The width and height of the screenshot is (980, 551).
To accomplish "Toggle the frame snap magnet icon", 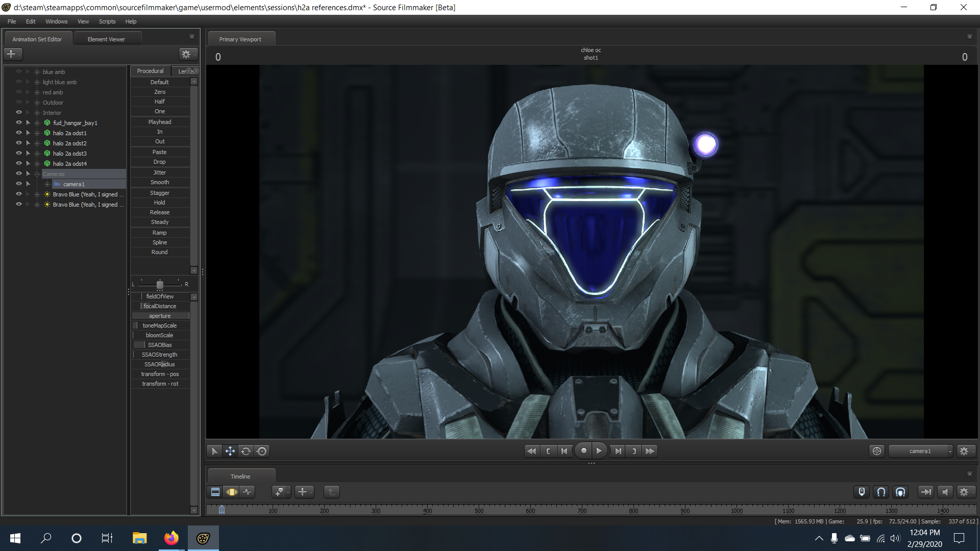I will [900, 492].
